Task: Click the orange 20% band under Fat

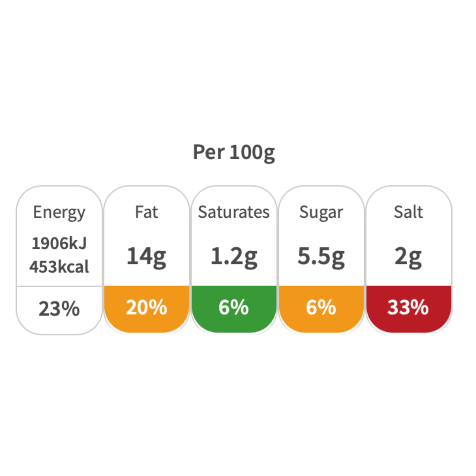Action: [x=146, y=307]
